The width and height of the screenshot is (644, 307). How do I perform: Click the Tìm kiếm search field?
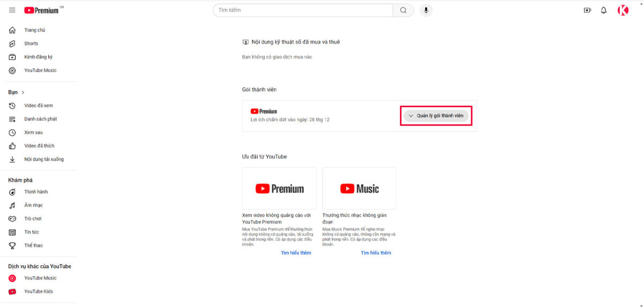[x=303, y=10]
